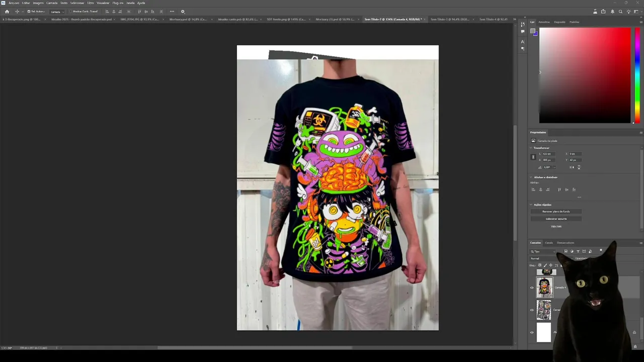Image resolution: width=644 pixels, height=362 pixels.
Task: Open the Imagem menu
Action: [x=38, y=3]
